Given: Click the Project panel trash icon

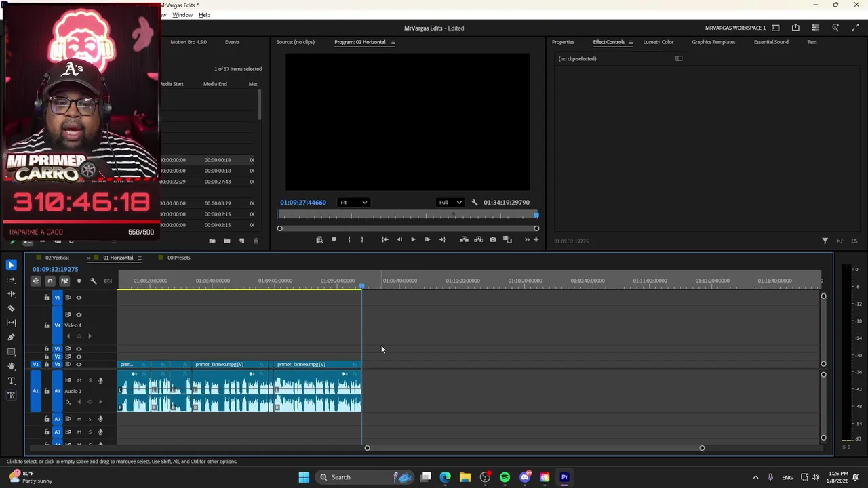Looking at the screenshot, I should point(256,241).
